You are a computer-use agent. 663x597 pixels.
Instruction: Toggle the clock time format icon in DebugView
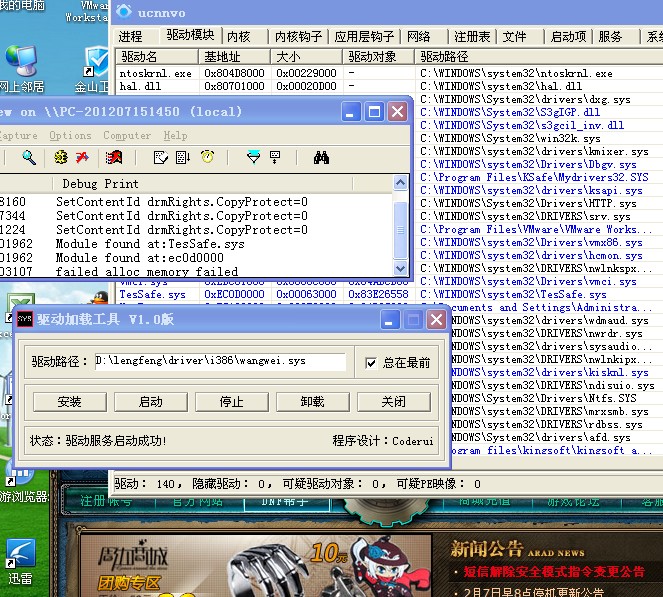(x=208, y=157)
